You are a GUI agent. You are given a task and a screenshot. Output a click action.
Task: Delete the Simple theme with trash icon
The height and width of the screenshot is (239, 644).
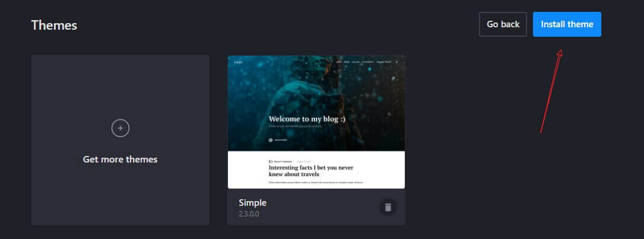(388, 207)
